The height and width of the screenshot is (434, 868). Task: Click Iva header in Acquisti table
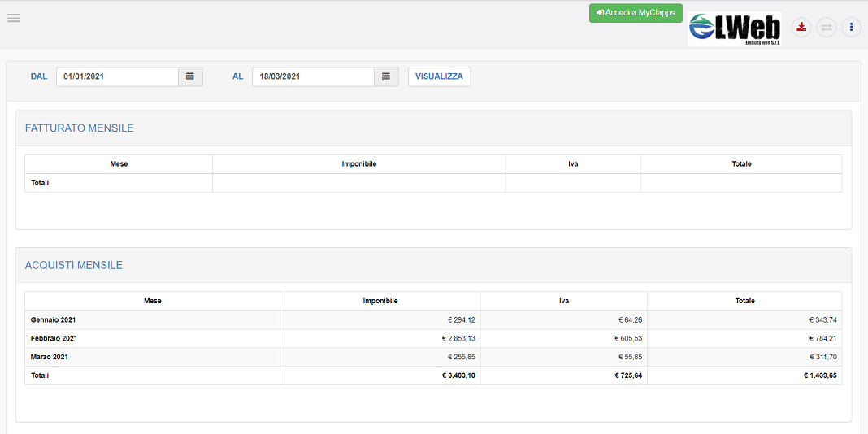tap(564, 302)
